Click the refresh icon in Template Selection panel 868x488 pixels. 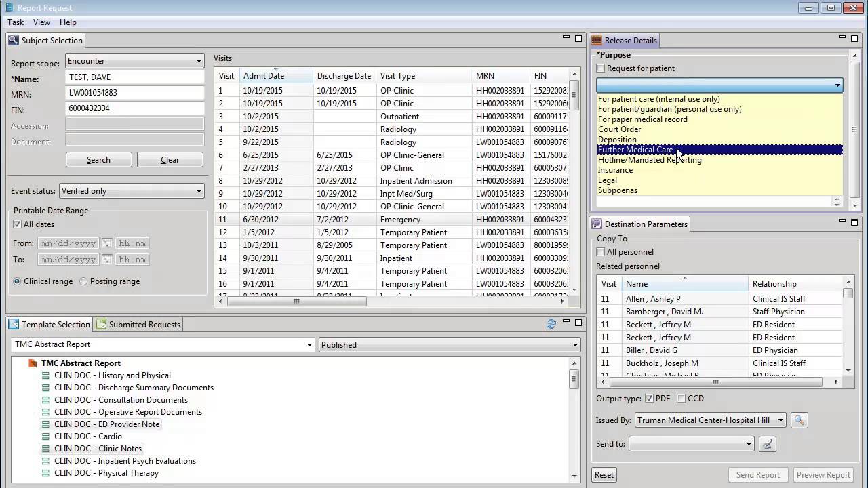(x=551, y=324)
